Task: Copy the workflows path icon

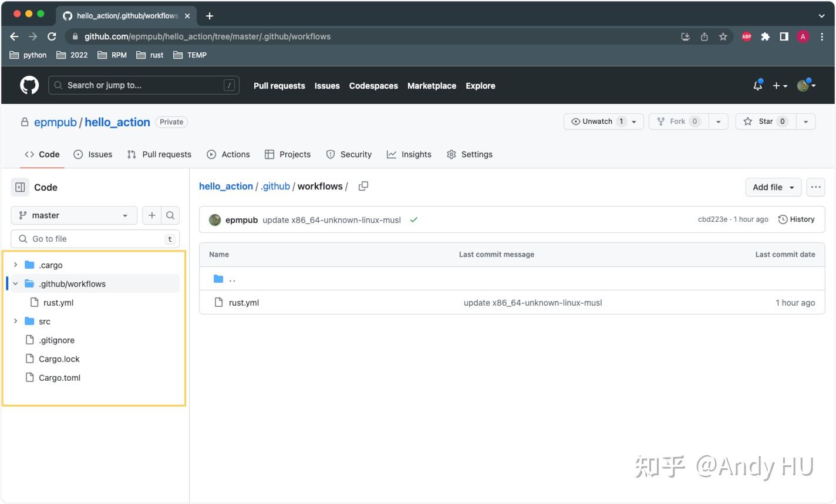Action: [363, 185]
